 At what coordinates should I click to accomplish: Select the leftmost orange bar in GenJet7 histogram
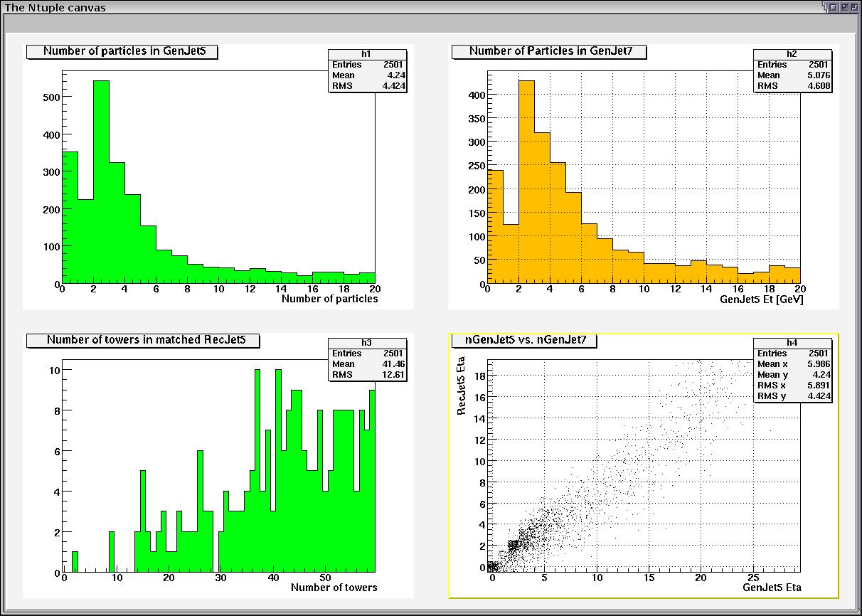(x=496, y=228)
